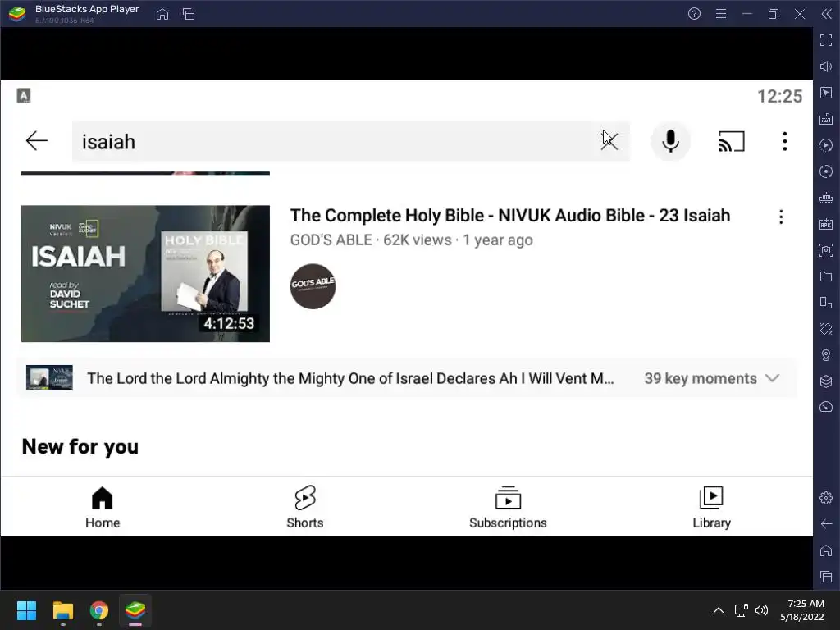Show hidden system tray icons
Screen dimensions: 840x630
click(719, 610)
